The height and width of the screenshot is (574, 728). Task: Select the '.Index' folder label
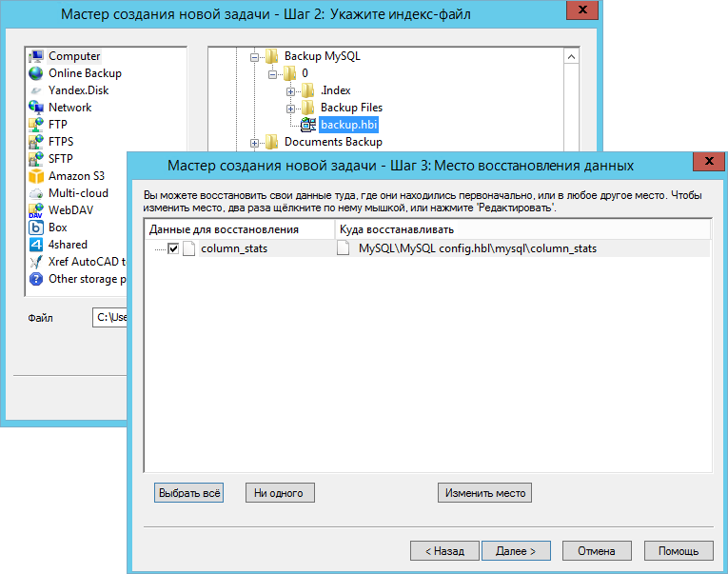pos(336,90)
